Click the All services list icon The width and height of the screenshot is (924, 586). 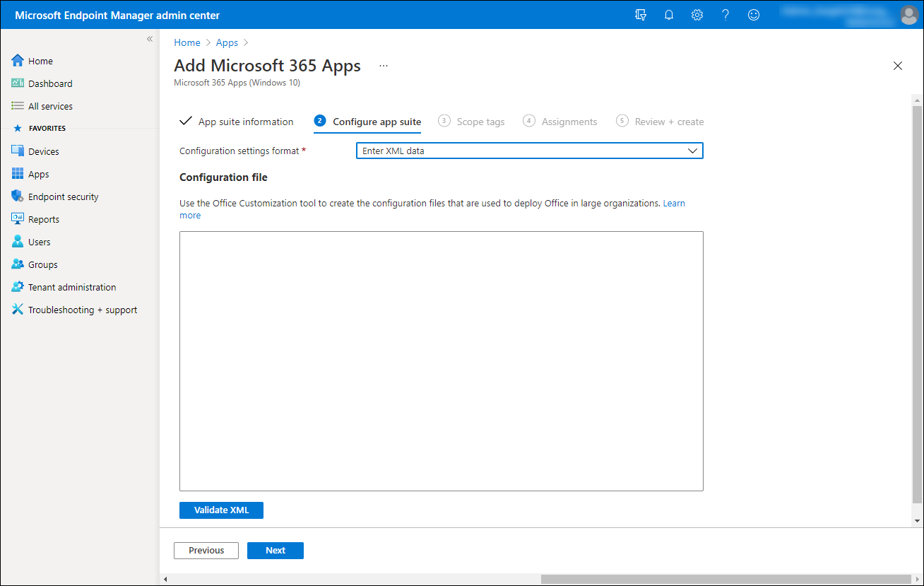pyautogui.click(x=18, y=106)
